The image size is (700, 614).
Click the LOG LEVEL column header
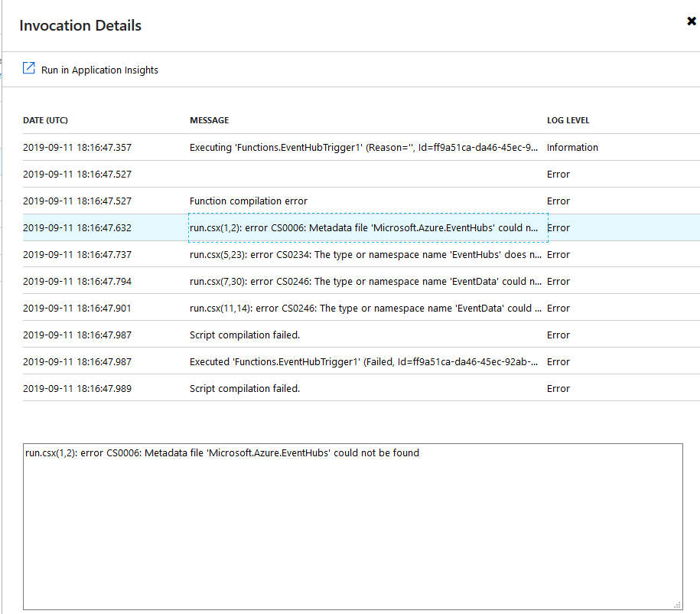[568, 120]
